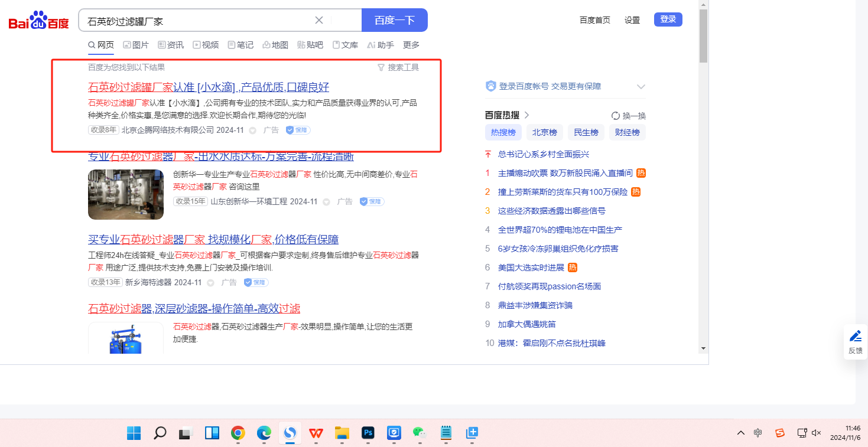Switch to the 图片 search tab
Screen dimensions: 868x447
[x=136, y=45]
